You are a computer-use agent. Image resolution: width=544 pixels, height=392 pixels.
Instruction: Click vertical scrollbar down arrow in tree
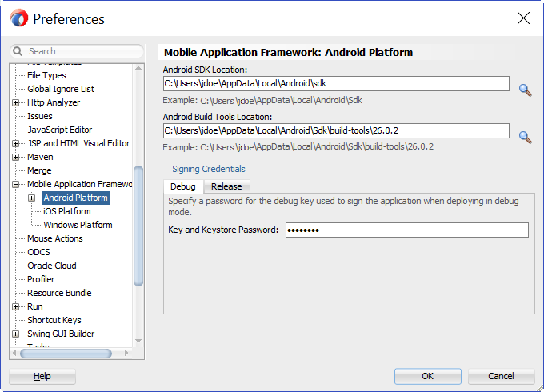point(138,341)
